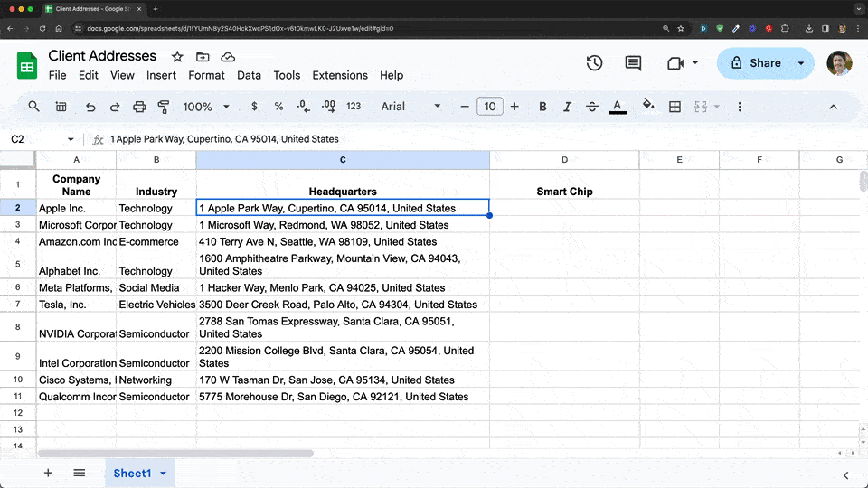
Task: Open the more toolbar options menu
Action: 740,107
